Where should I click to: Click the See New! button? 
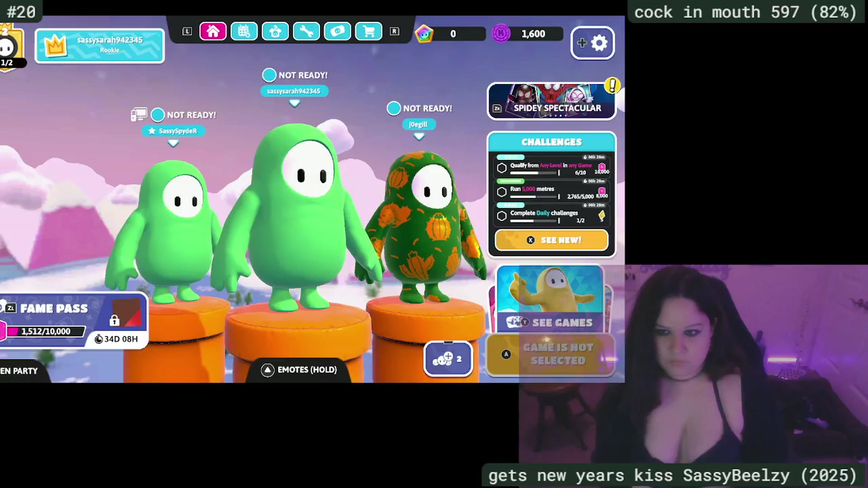(552, 240)
